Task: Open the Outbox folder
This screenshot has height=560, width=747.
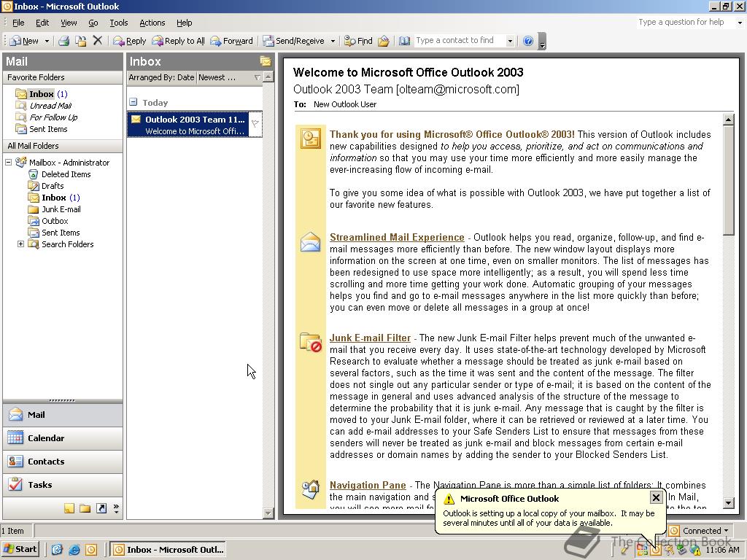Action: (x=55, y=221)
